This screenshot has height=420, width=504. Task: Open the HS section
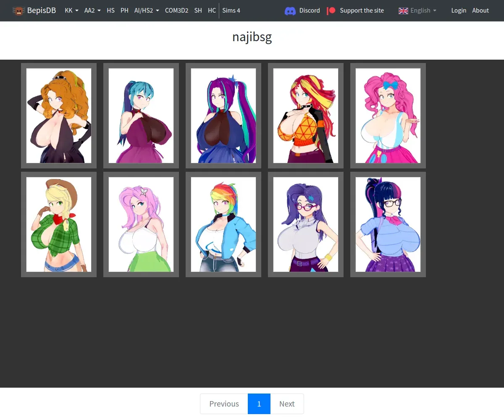pos(110,10)
